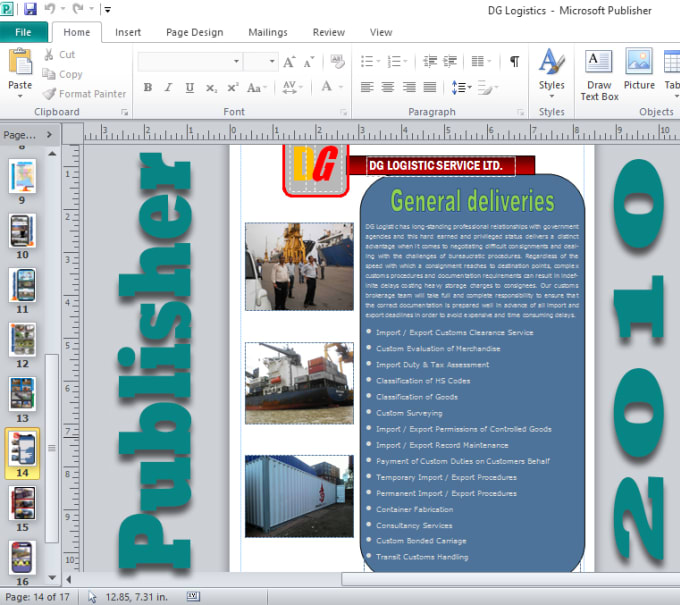Viewport: 680px width, 605px height.
Task: Click the page pane scroll up arrow
Action: click(52, 154)
